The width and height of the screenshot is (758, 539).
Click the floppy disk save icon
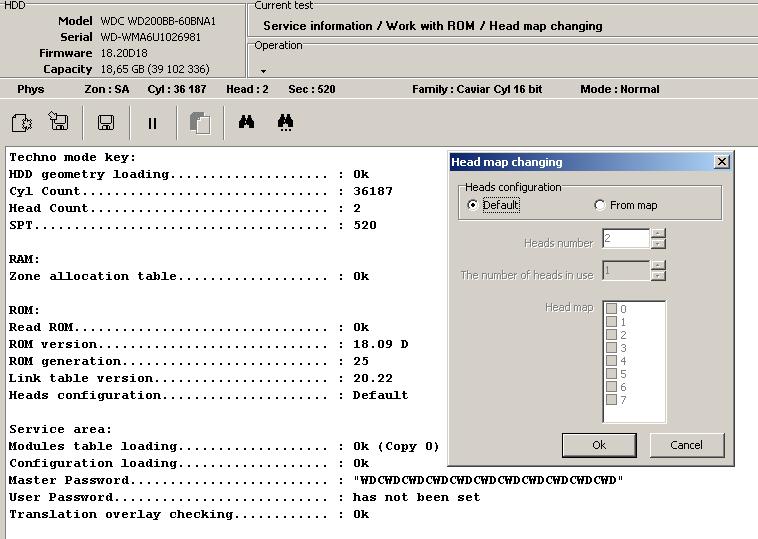click(x=106, y=122)
